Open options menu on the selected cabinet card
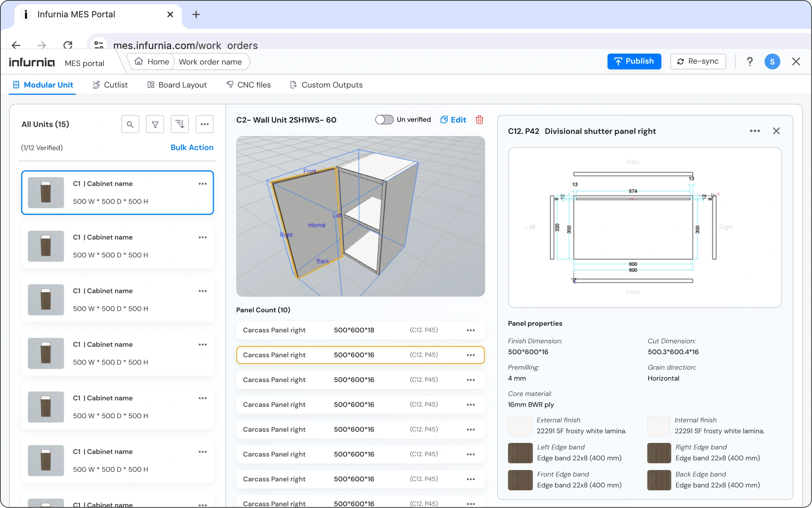Image resolution: width=812 pixels, height=508 pixels. [x=203, y=184]
